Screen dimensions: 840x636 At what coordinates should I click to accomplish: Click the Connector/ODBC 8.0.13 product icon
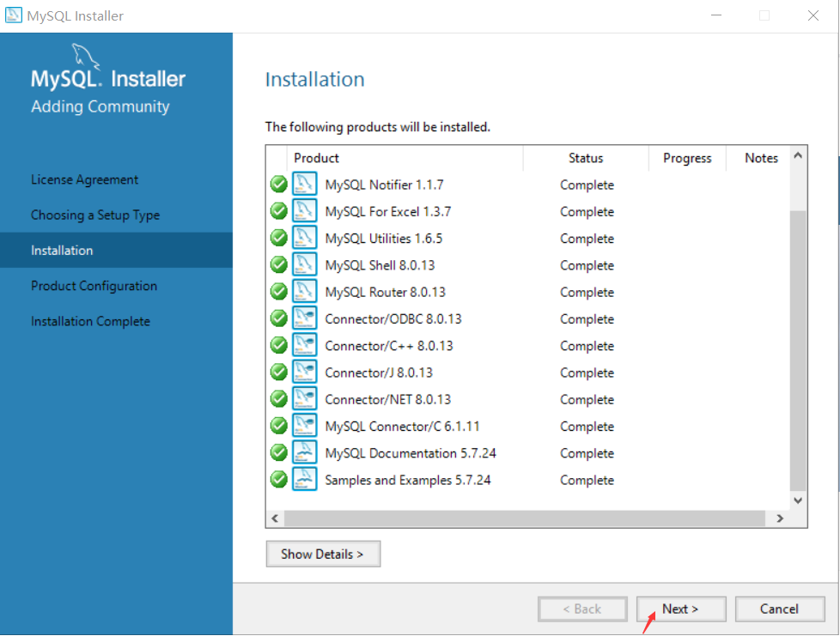(304, 318)
